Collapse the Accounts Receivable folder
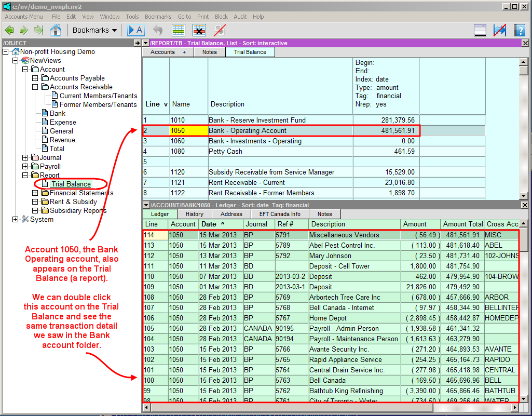532x416 pixels. pos(35,87)
